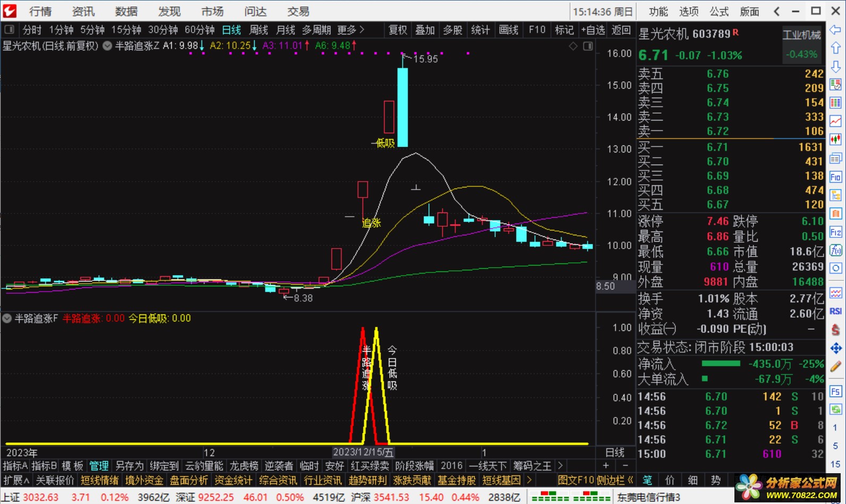Open the 公式 menu
This screenshot has height=504, width=846.
719,11
